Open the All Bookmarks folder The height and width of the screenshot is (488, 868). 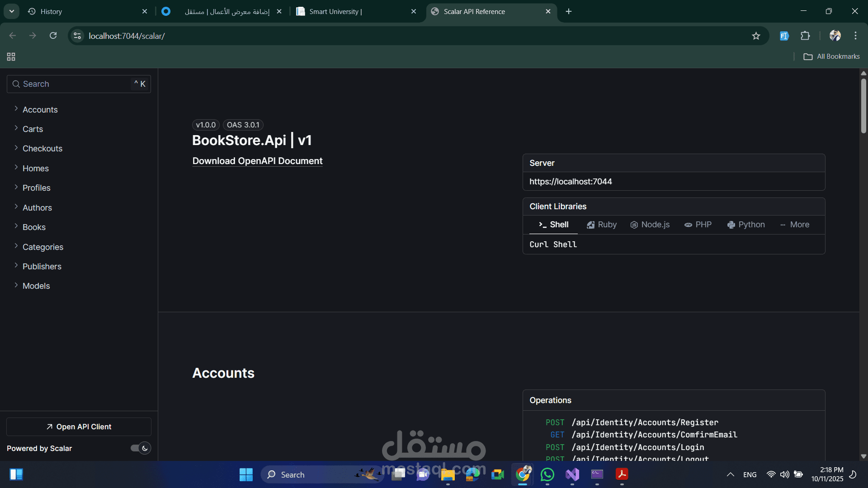tap(831, 56)
